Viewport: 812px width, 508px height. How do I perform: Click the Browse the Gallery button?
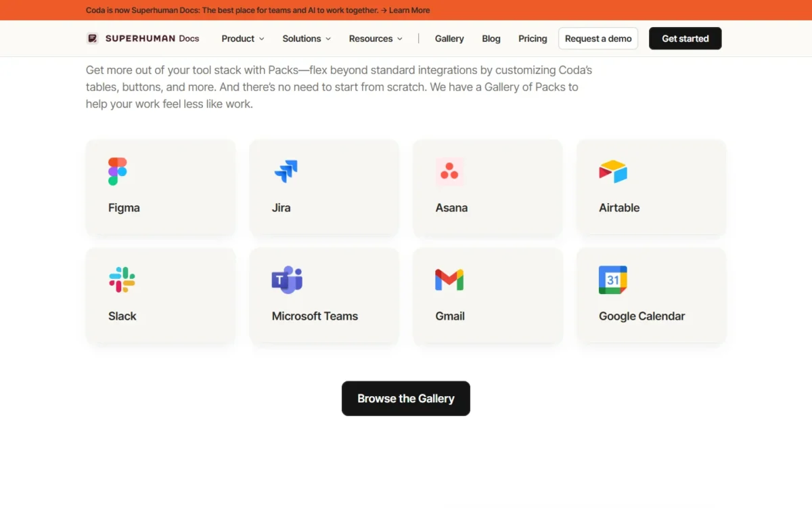406,398
